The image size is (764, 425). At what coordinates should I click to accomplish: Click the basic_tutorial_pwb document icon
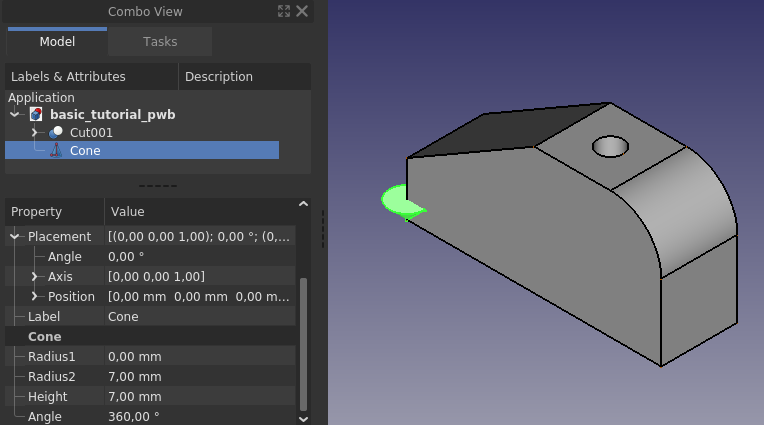tap(36, 114)
